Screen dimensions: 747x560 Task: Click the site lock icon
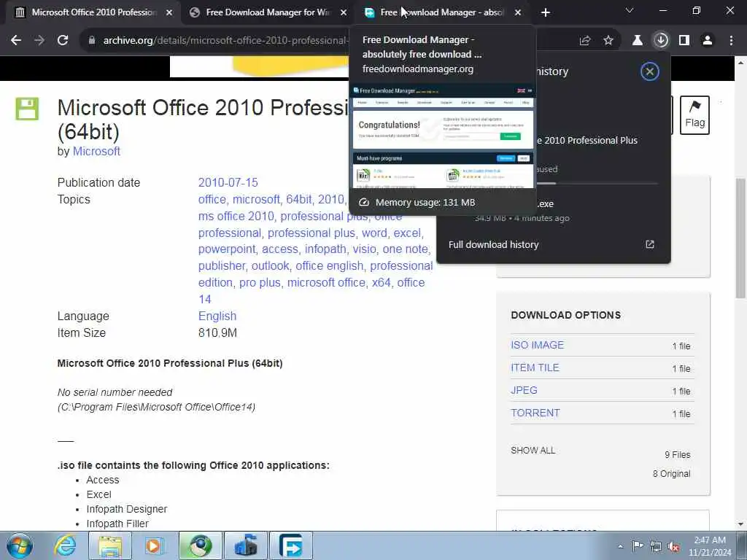click(92, 41)
